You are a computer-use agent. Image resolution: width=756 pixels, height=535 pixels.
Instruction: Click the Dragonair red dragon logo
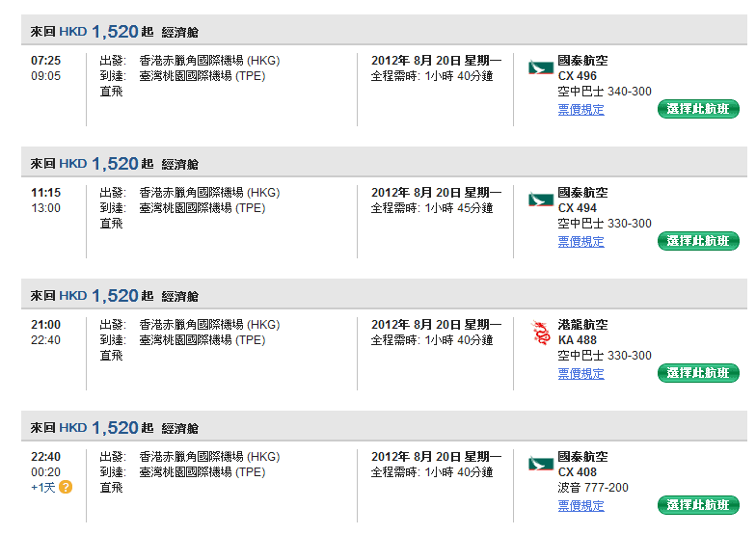pyautogui.click(x=540, y=334)
